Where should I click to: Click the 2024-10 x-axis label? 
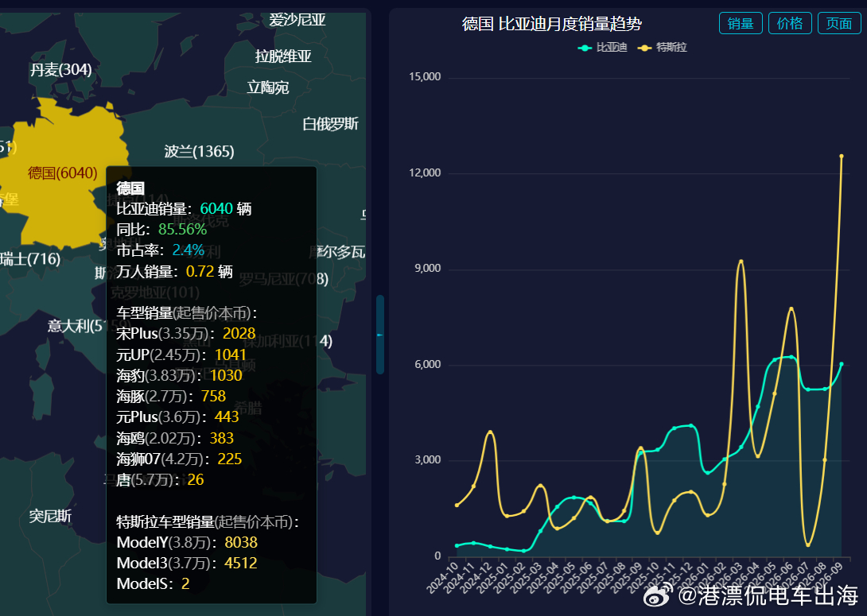click(x=443, y=577)
